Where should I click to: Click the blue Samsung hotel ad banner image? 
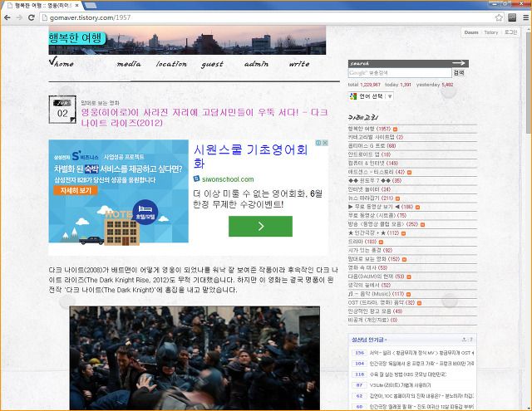(118, 191)
